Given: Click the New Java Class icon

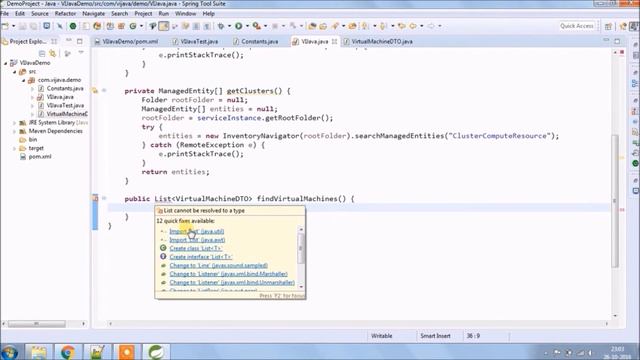Looking at the screenshot, I should coord(133,26).
